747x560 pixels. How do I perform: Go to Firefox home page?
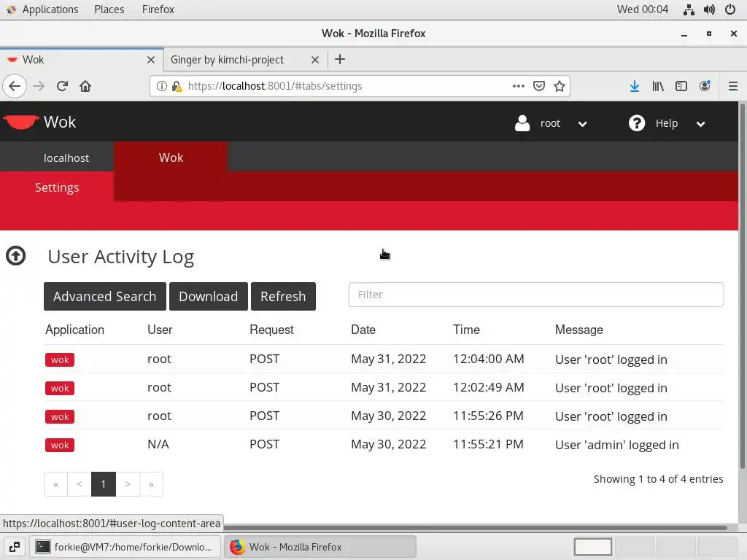(85, 86)
